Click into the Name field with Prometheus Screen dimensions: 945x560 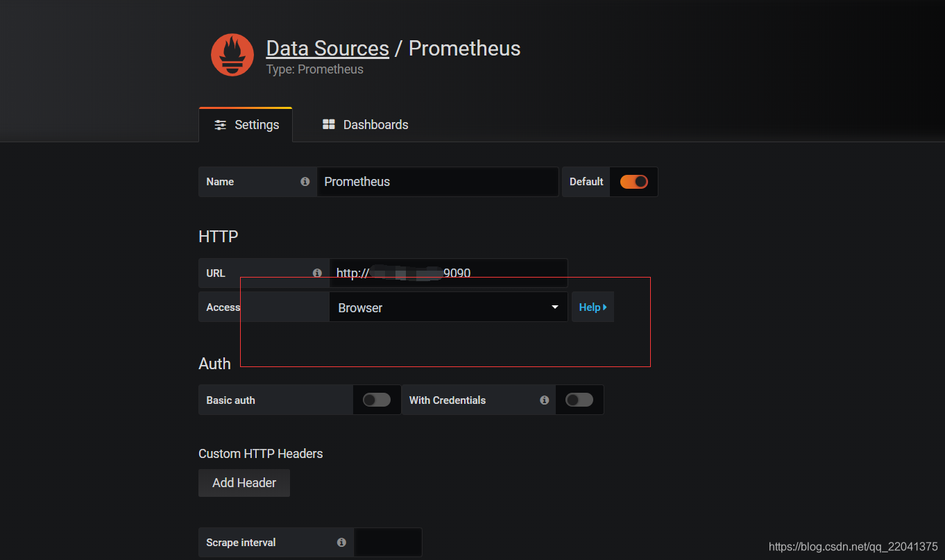coord(438,182)
